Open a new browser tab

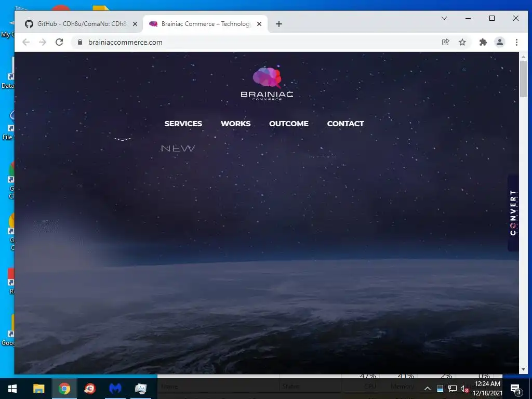click(279, 24)
